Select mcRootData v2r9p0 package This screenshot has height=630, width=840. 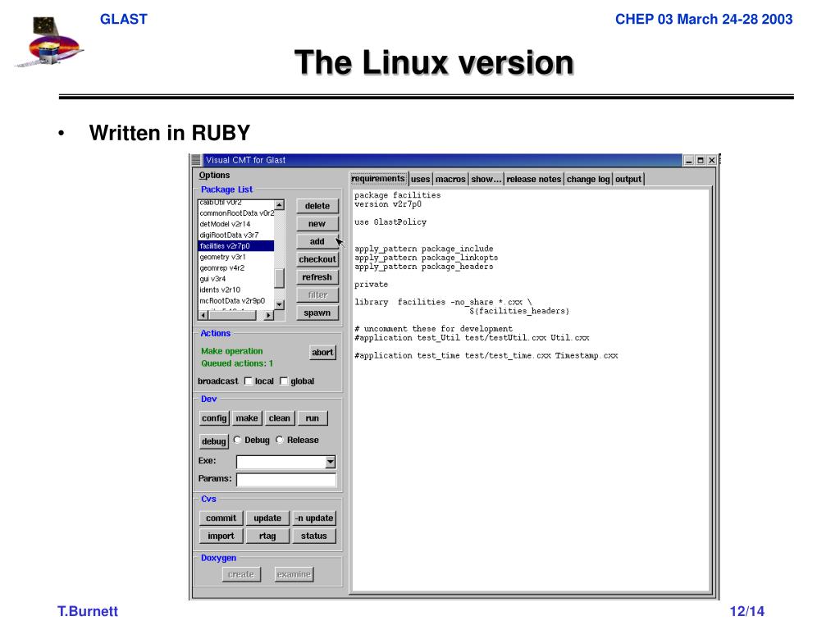(x=236, y=301)
